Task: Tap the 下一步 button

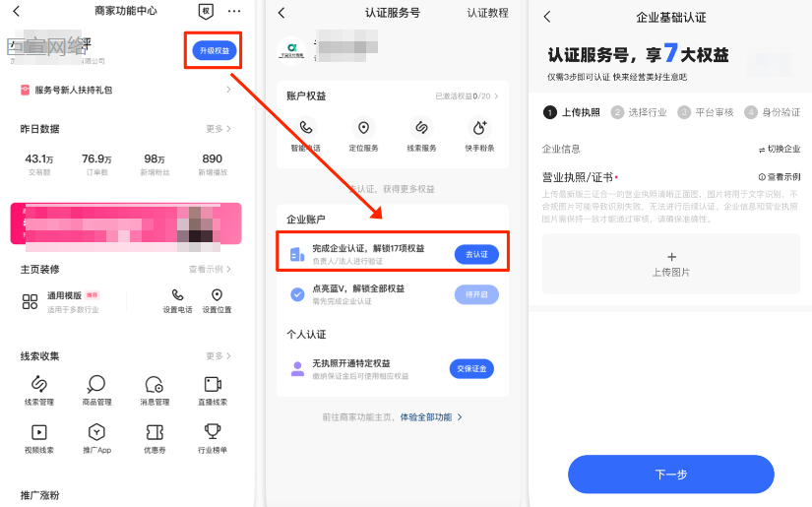Action: [x=671, y=475]
